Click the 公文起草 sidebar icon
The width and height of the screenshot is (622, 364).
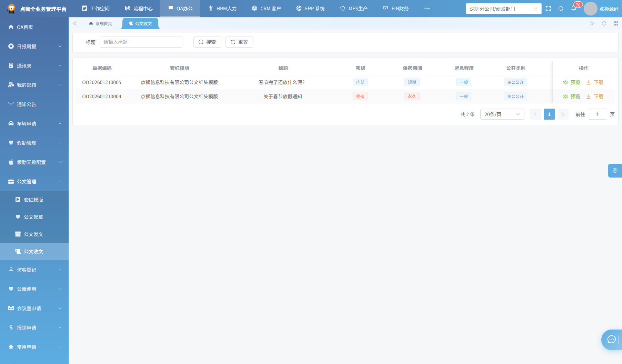point(18,217)
